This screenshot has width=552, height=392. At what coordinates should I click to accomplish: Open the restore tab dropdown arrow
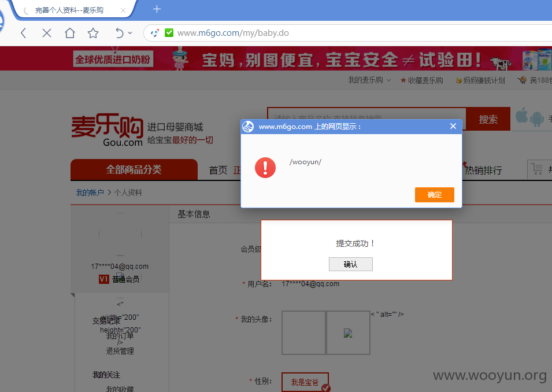coord(130,33)
